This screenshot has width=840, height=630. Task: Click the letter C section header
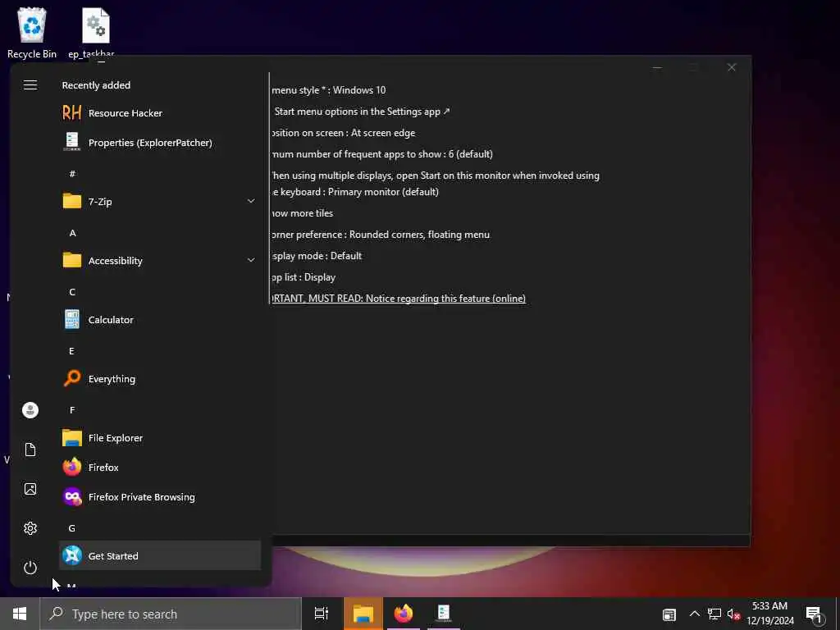pos(72,291)
